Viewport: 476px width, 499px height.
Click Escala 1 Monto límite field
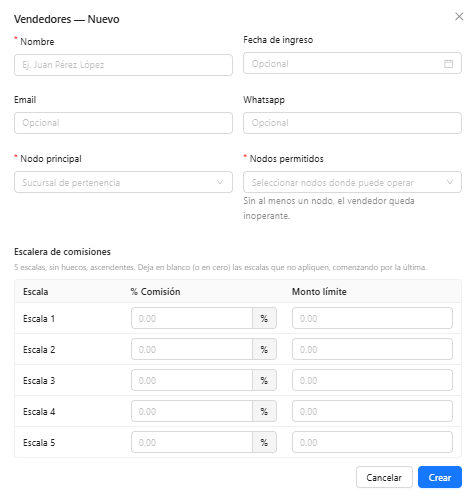pos(372,318)
